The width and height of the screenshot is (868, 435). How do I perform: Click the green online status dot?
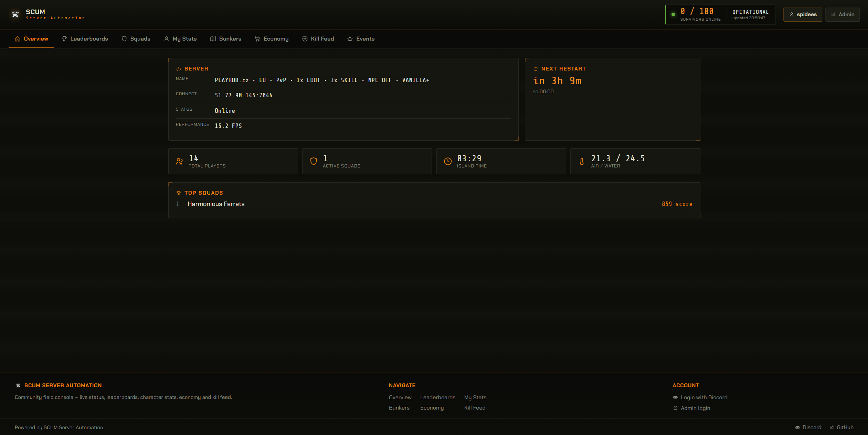click(673, 14)
